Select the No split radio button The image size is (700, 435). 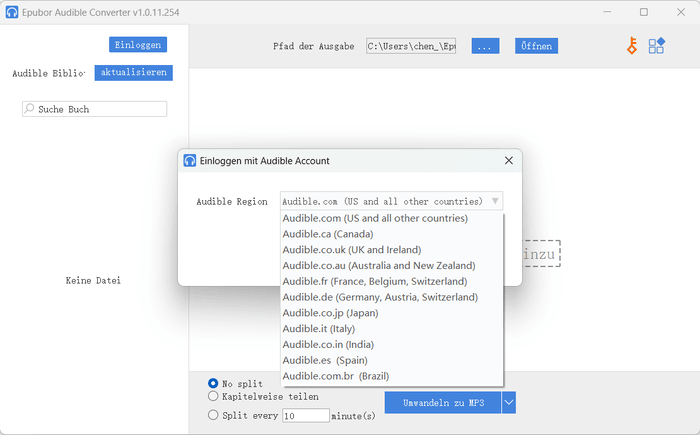pyautogui.click(x=213, y=383)
